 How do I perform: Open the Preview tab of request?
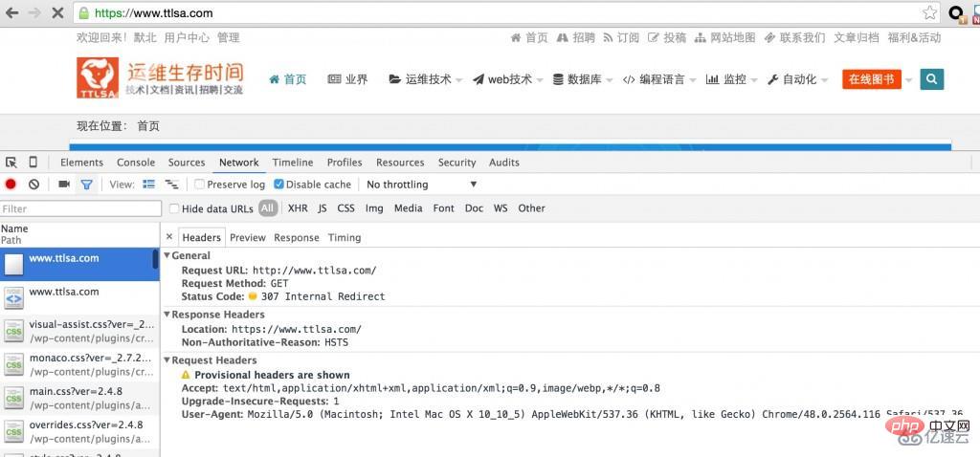pyautogui.click(x=248, y=237)
